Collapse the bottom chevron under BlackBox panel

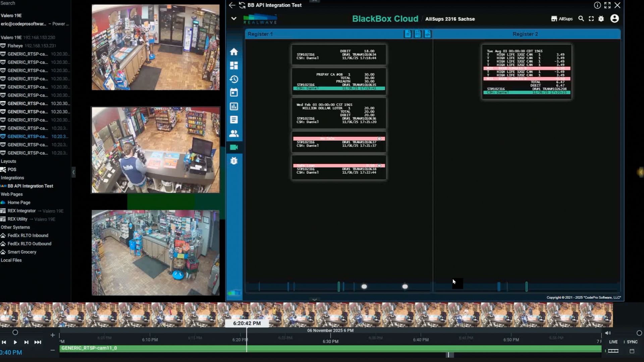[x=314, y=299]
